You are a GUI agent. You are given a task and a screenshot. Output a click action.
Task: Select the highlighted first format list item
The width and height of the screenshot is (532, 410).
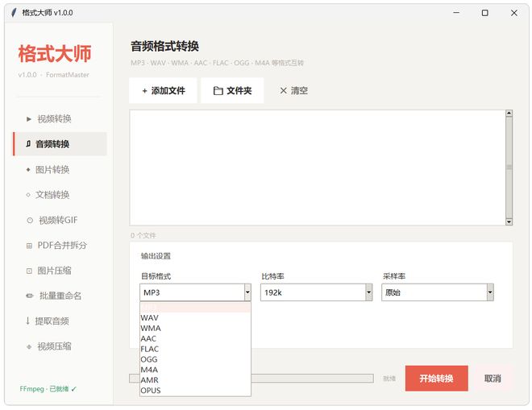click(195, 308)
